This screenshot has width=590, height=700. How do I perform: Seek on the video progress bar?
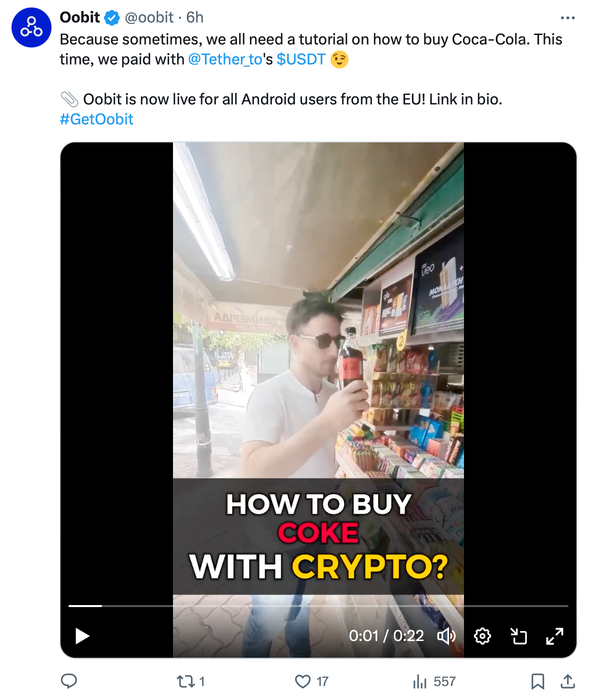coord(318,606)
